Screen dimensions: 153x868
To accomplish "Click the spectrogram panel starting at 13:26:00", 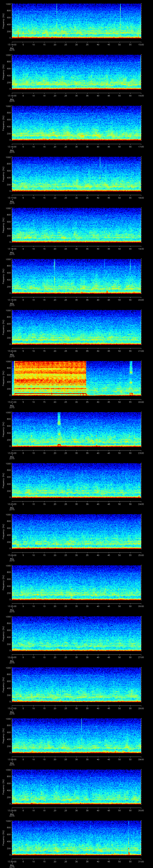I will click(76, 633).
